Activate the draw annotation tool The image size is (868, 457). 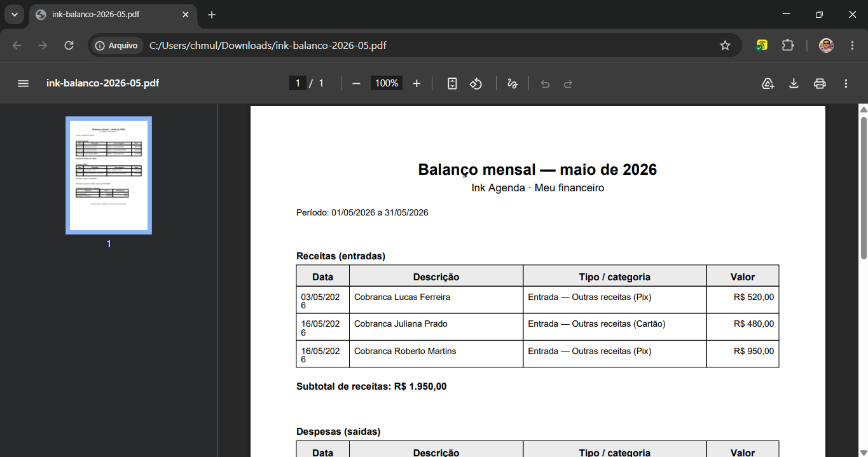[513, 83]
